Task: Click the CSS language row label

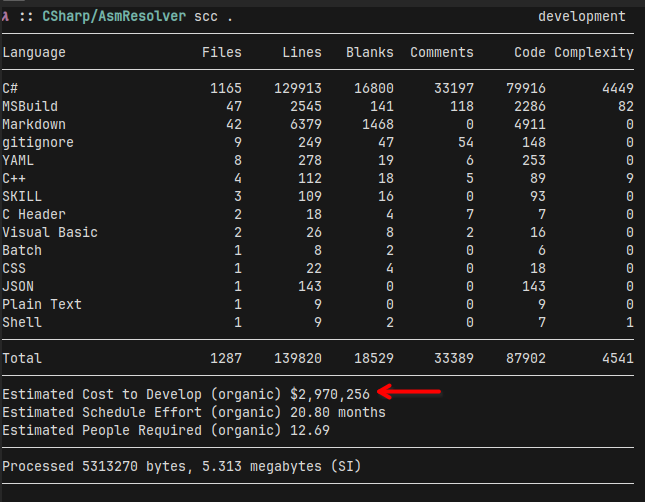Action: tap(14, 269)
